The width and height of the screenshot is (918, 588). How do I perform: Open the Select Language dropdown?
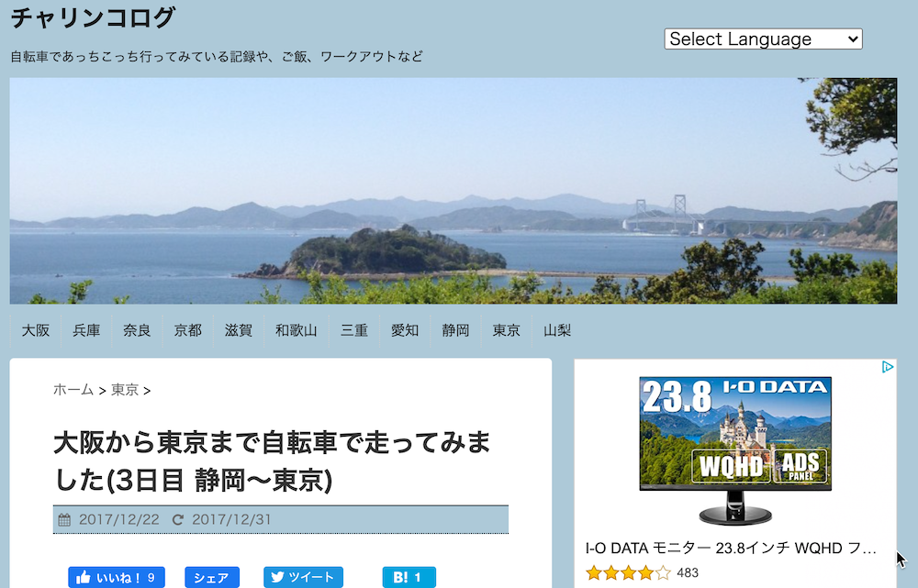coord(763,39)
